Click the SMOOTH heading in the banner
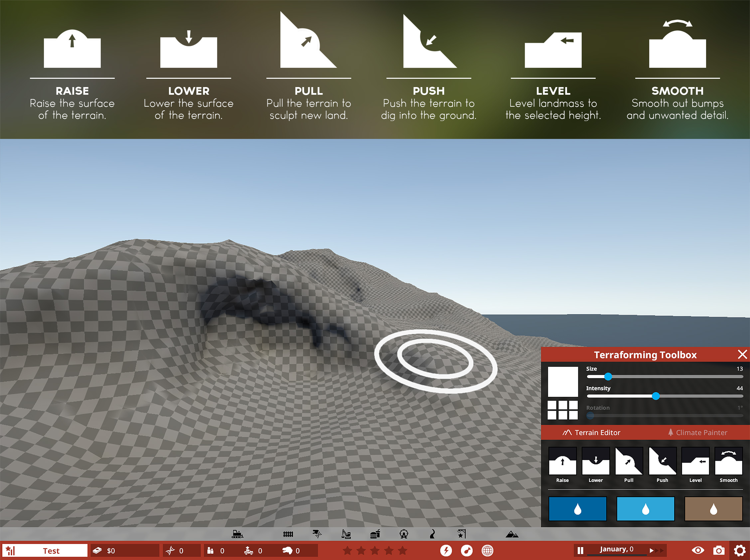 pyautogui.click(x=677, y=91)
